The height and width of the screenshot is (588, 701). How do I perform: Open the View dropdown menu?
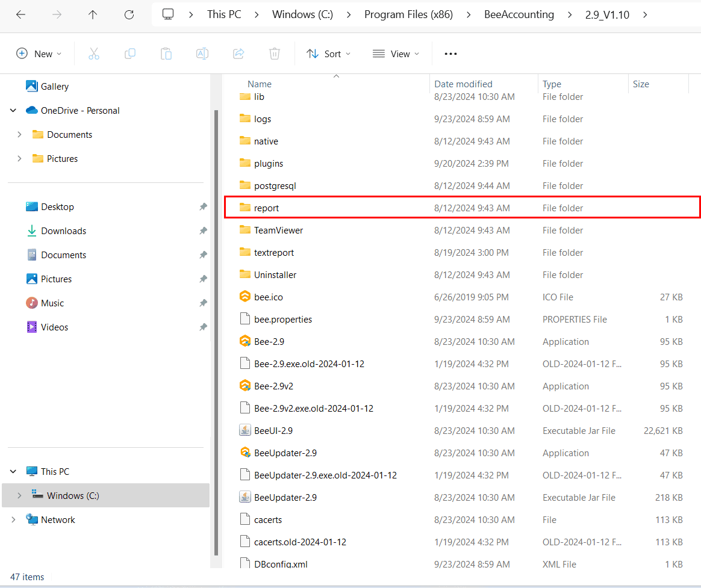(x=396, y=54)
